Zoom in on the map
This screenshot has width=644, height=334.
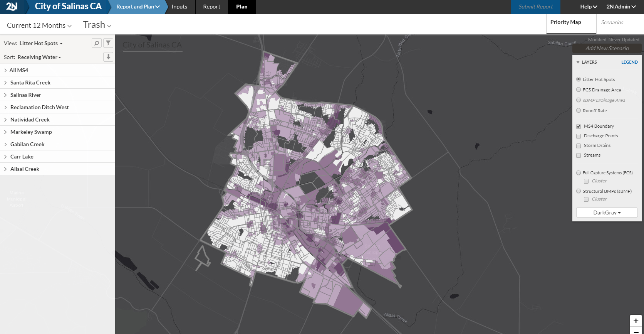point(636,321)
